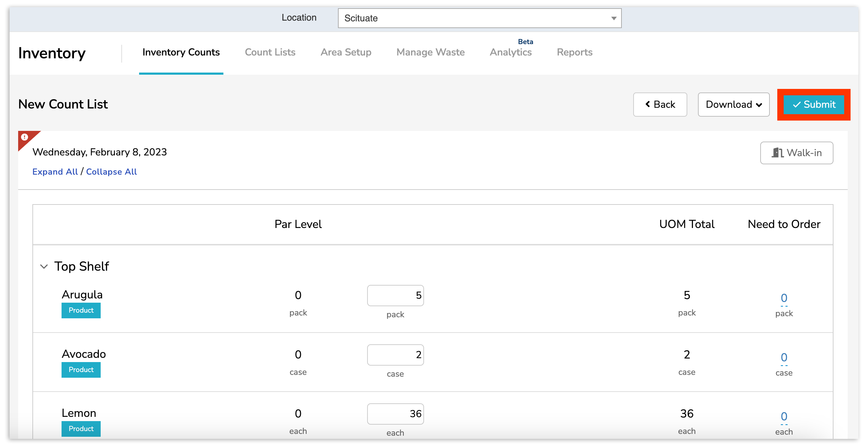Click Avocado's Product tag badge
868x446 pixels.
tap(81, 370)
